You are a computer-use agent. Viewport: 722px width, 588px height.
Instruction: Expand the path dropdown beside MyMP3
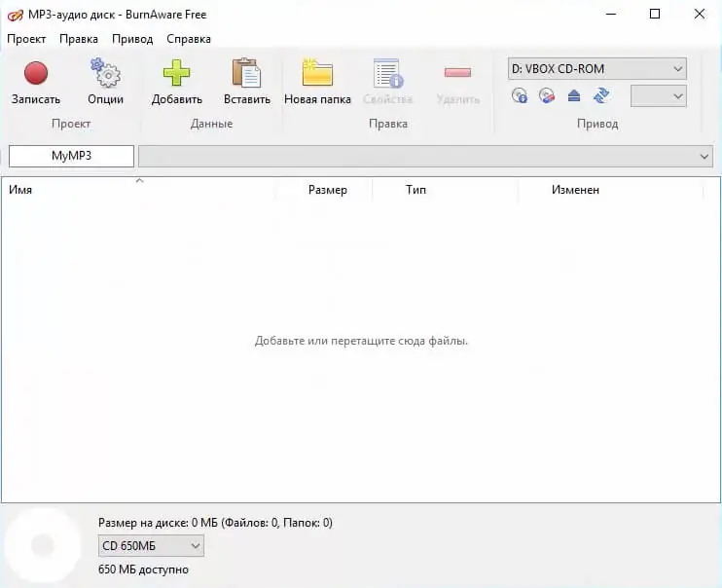point(425,156)
